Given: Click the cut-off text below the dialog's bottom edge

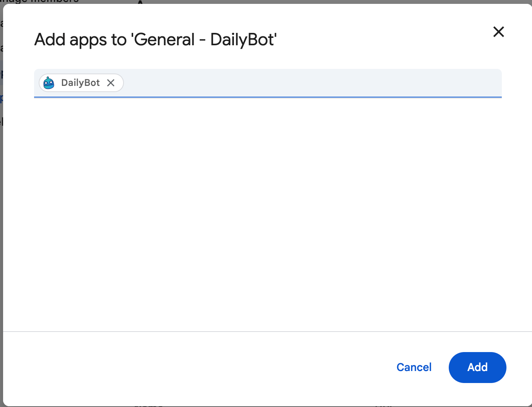Looking at the screenshot, I should pyautogui.click(x=149, y=406).
